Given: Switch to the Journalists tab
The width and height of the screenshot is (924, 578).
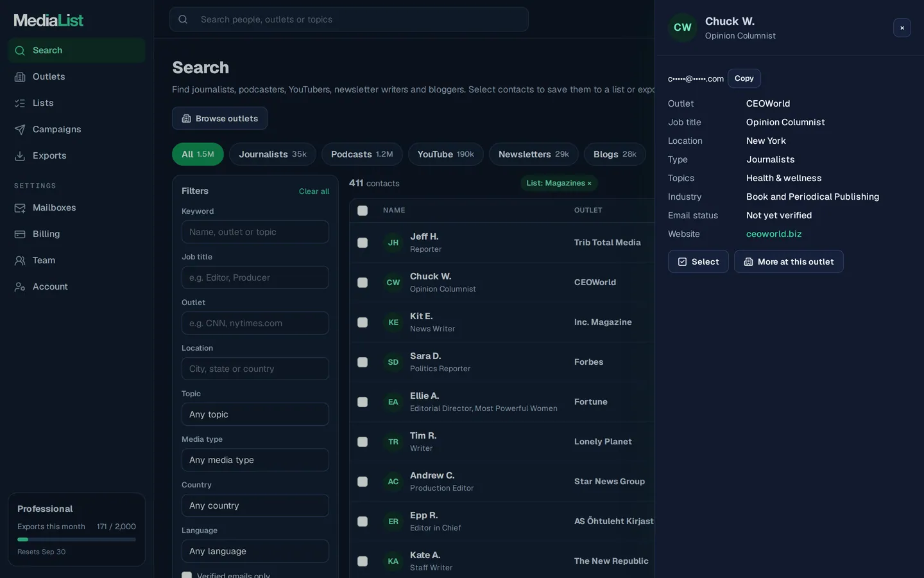Looking at the screenshot, I should tap(273, 154).
